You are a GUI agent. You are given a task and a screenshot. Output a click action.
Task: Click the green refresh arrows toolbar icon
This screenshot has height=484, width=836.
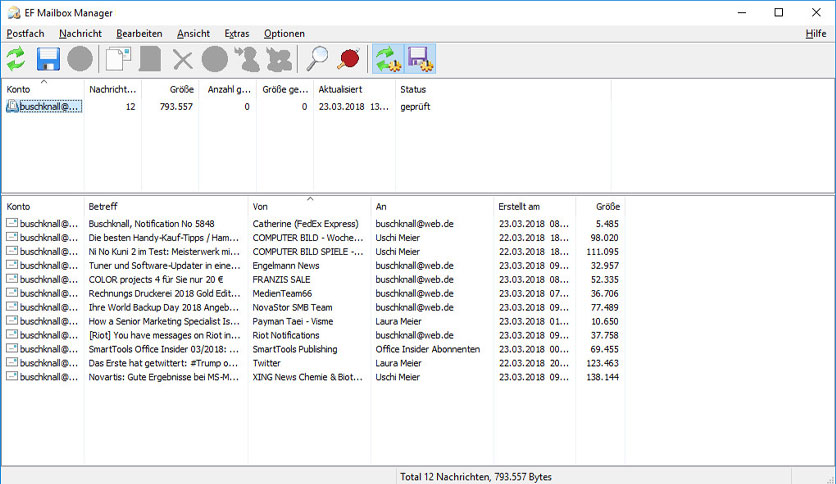(17, 59)
